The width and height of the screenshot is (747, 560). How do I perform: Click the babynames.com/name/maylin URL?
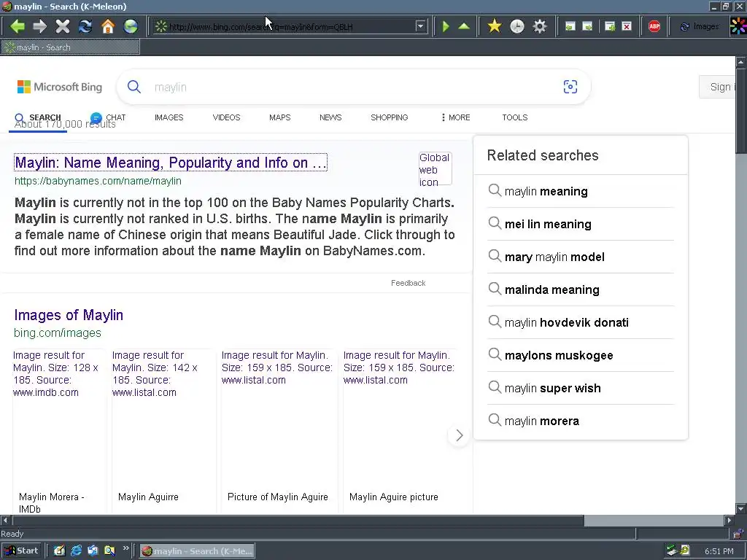tap(98, 181)
